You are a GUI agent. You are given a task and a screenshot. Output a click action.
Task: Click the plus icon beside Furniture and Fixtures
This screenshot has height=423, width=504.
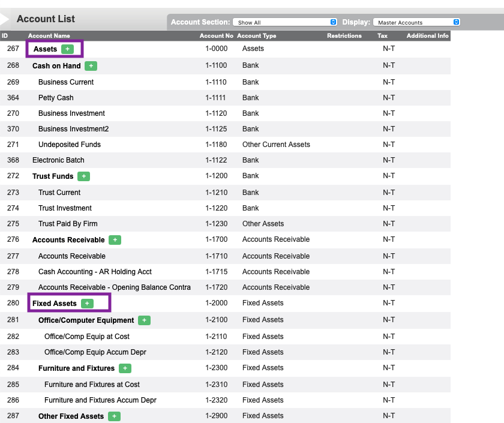(x=125, y=368)
